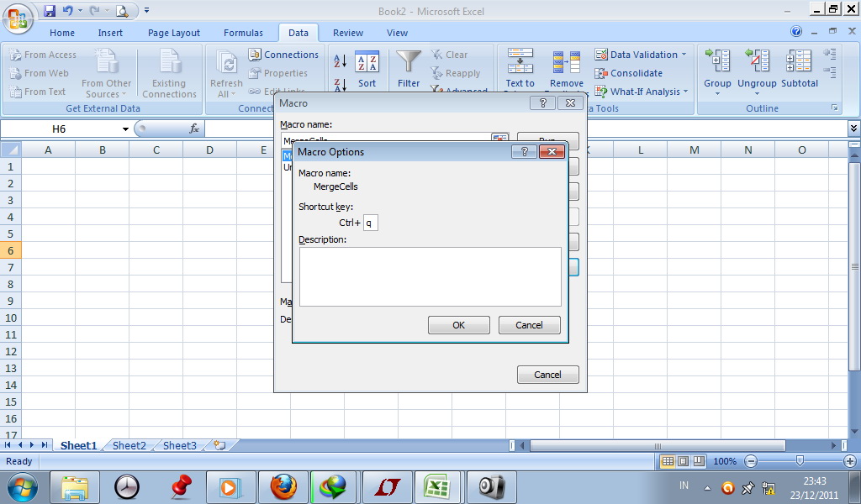
Task: Click Cancel in Macro dialog
Action: (x=547, y=375)
